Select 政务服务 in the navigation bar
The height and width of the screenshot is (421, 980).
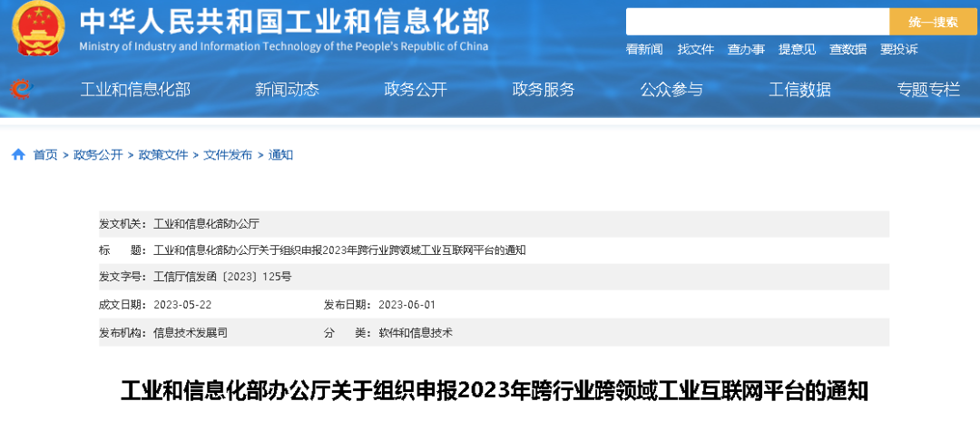pos(544,89)
